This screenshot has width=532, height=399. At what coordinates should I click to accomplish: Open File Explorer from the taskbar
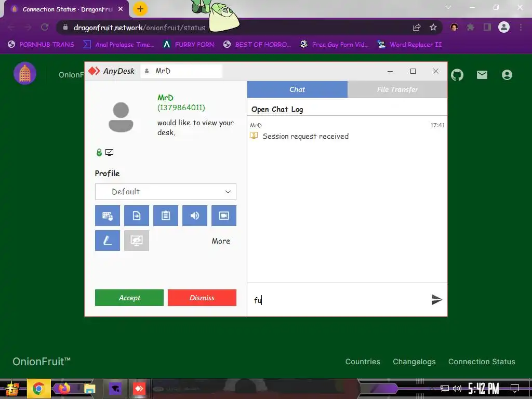point(89,389)
